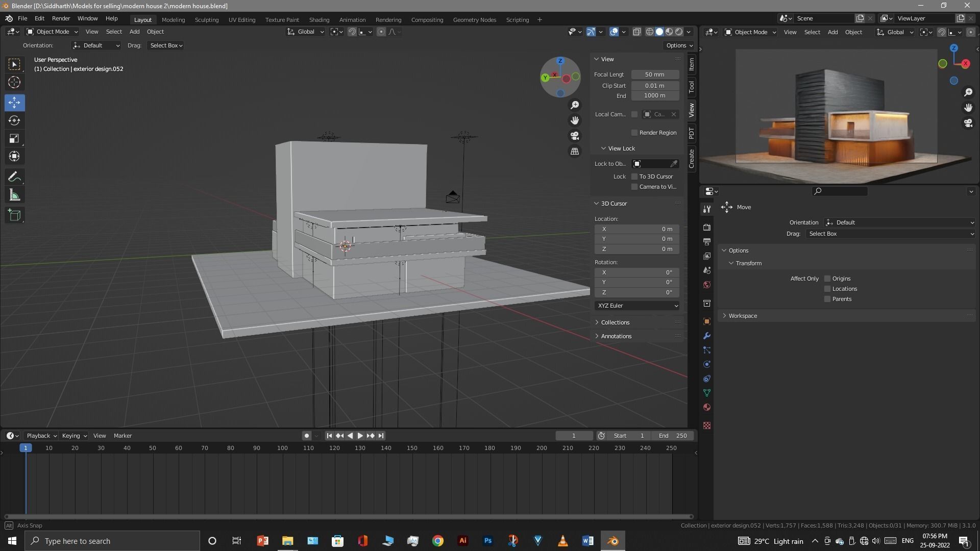This screenshot has width=980, height=551.
Task: Open the Modifiers wrench properties tab
Action: 707,336
